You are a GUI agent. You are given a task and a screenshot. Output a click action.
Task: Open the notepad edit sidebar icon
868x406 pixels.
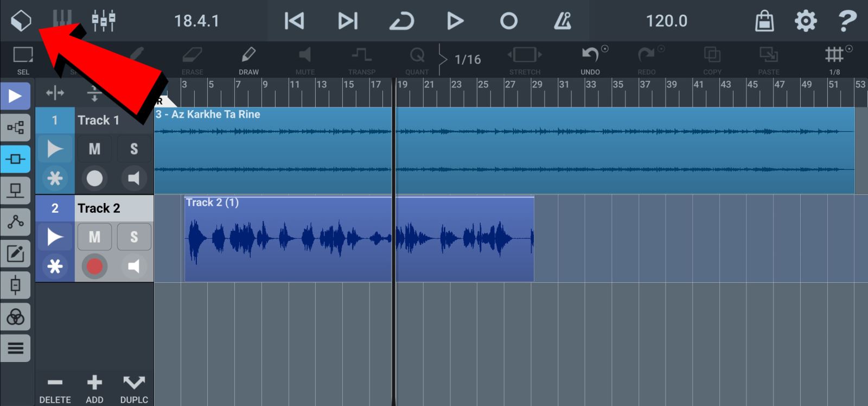15,253
